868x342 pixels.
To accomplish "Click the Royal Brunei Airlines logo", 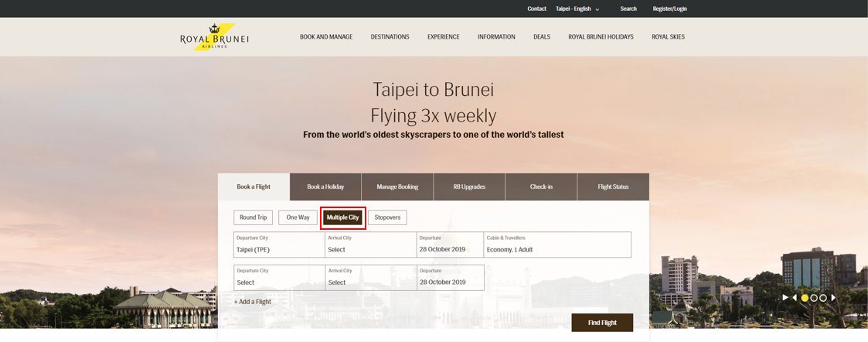I will [x=214, y=37].
